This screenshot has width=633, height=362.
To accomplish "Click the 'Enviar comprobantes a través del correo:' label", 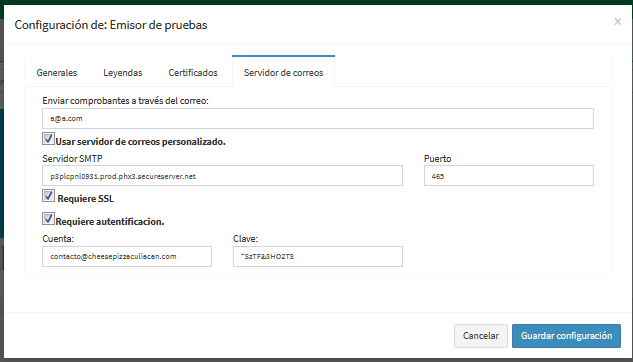I will tap(126, 101).
